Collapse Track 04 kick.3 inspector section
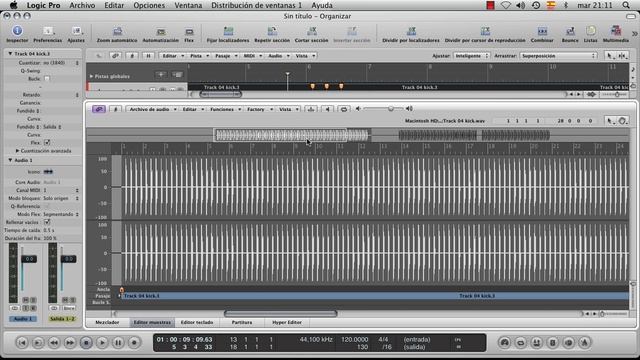 click(10, 53)
